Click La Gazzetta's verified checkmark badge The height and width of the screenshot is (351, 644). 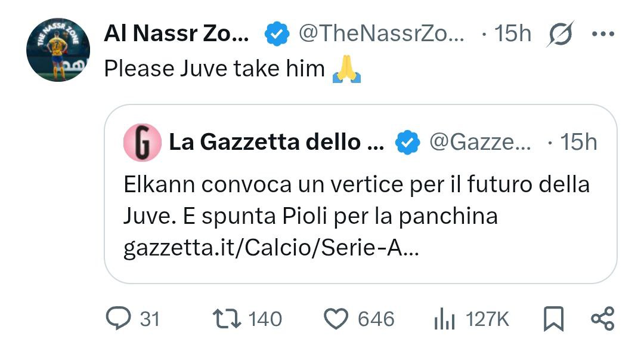pos(408,143)
